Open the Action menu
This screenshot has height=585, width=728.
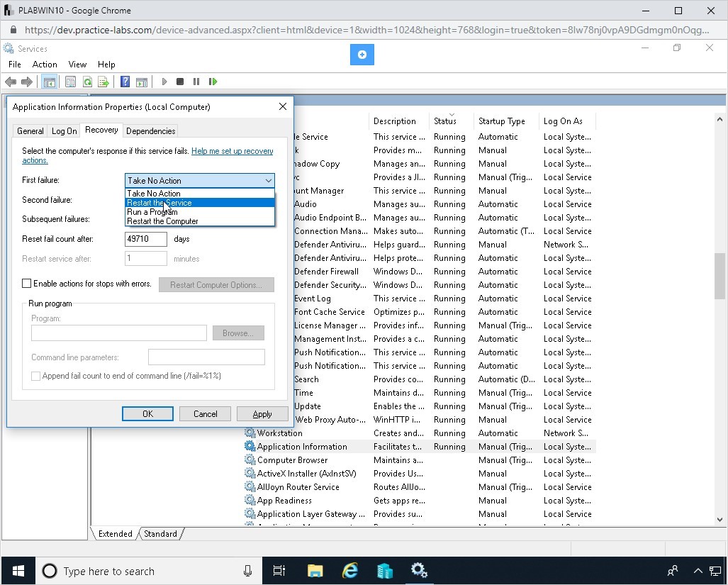click(45, 65)
